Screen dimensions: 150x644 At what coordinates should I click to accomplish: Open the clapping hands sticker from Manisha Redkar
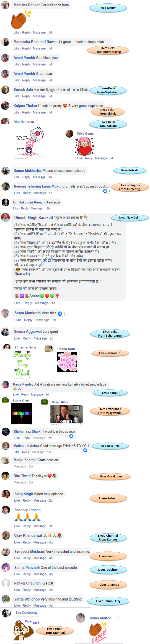pyautogui.click(x=21, y=20)
